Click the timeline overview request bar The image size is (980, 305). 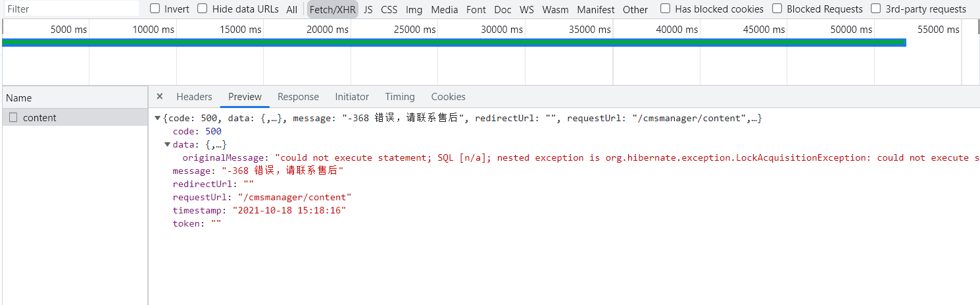click(x=454, y=43)
